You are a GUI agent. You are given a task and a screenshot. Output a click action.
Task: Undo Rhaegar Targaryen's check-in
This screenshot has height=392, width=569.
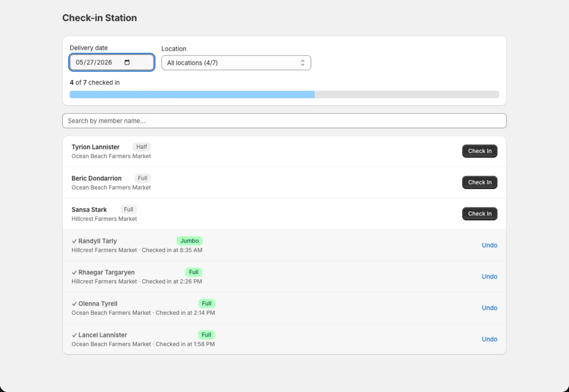(489, 276)
